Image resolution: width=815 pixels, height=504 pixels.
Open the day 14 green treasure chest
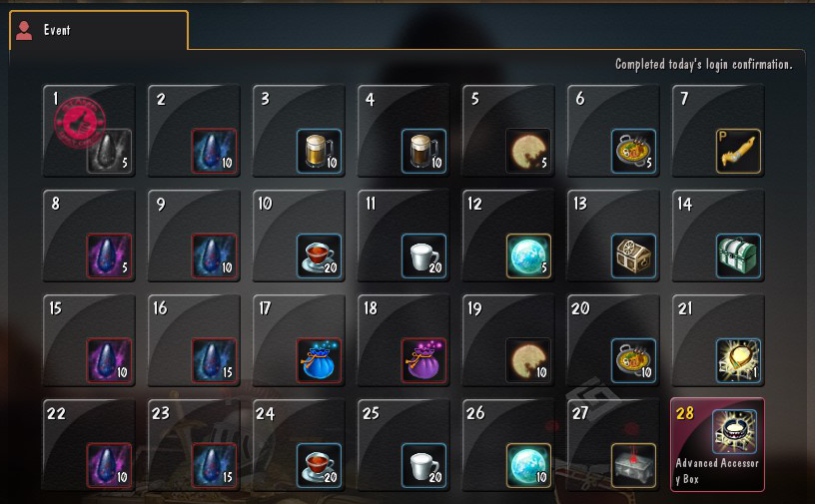click(739, 255)
